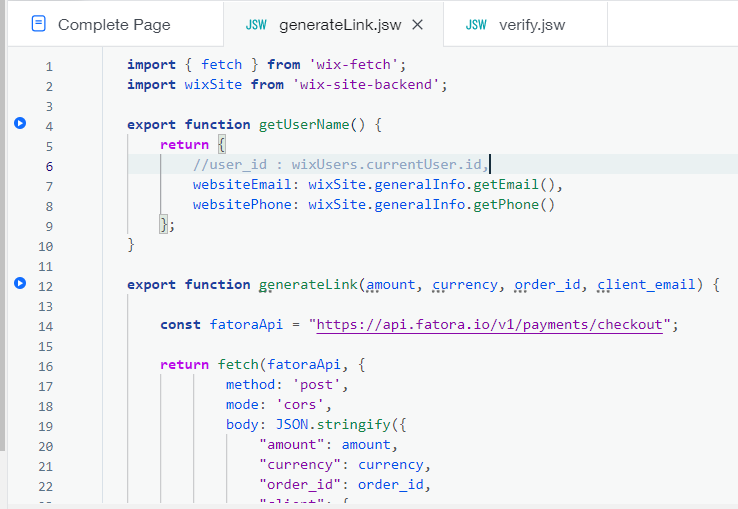Click the order_id parameter in generateLink signature

tap(547, 284)
